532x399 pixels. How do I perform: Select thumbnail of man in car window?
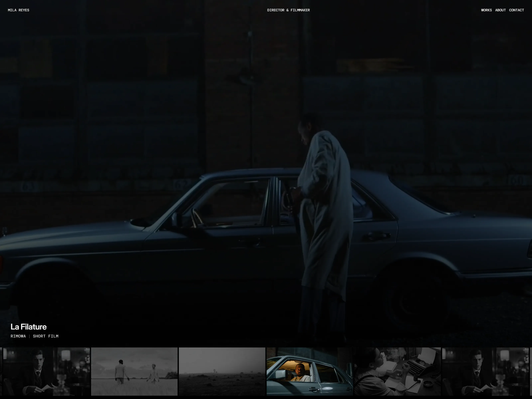(310, 371)
